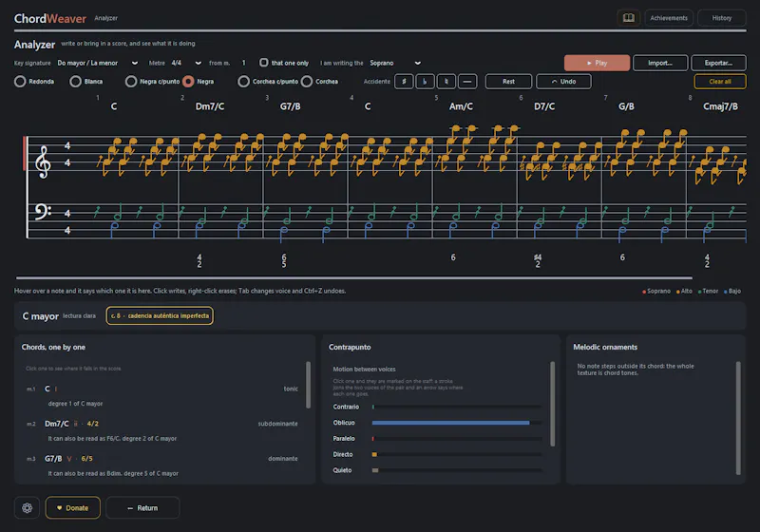Click the 4/2 figured bass under measure 2
Viewport: 760px width, 532px height.
tap(199, 260)
